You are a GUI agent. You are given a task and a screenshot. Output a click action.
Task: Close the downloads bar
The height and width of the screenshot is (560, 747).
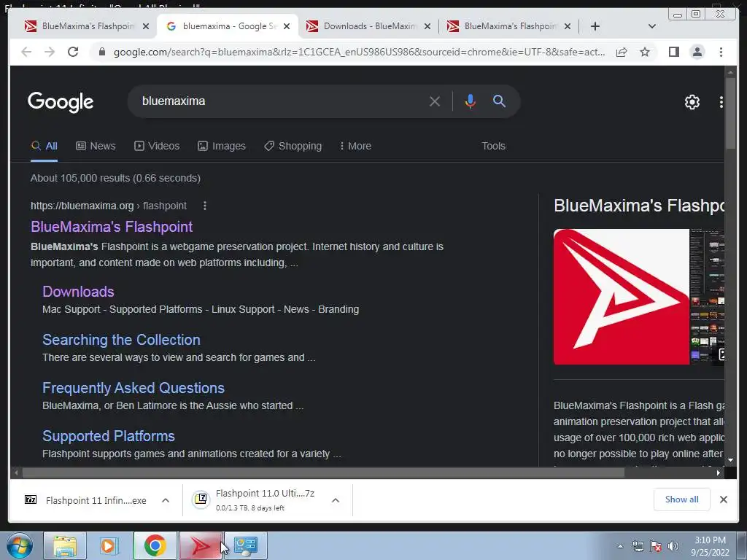click(723, 499)
